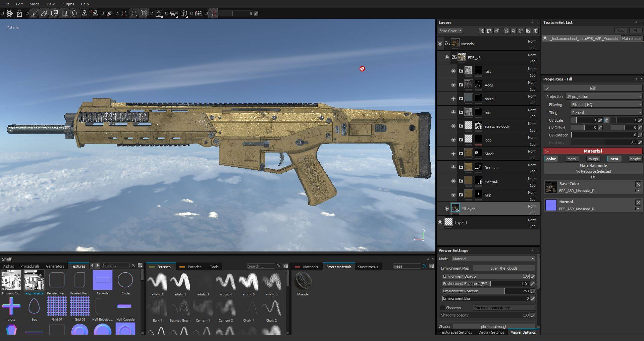Select the Smudge tool
This screenshot has width=644, height=341.
pyautogui.click(x=74, y=13)
